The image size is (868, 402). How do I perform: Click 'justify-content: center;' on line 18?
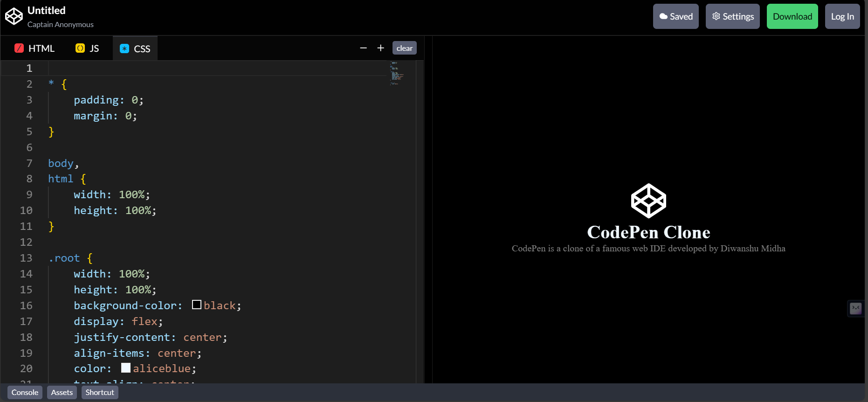[x=151, y=337]
